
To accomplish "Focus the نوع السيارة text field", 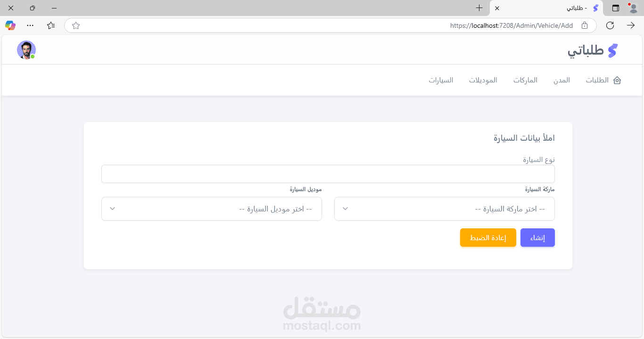I will click(328, 174).
